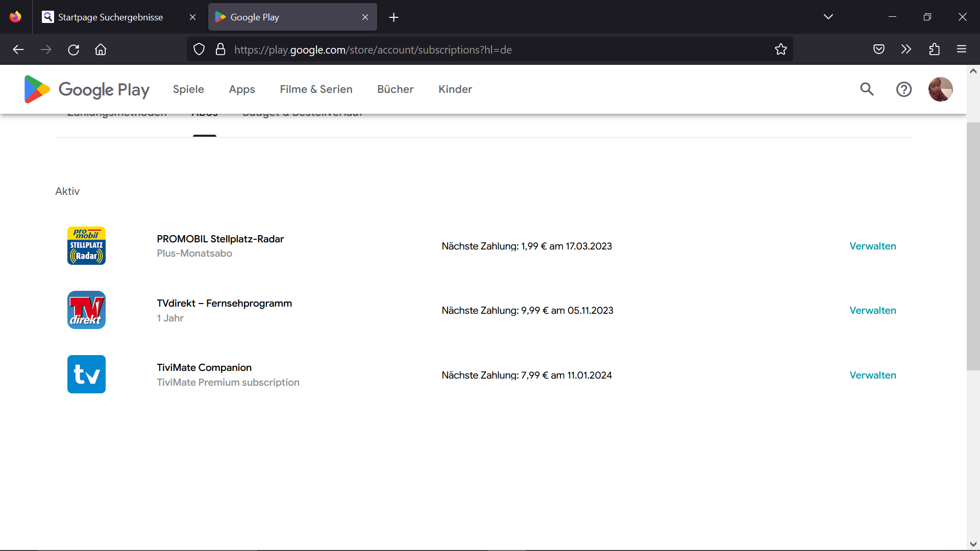The height and width of the screenshot is (551, 980).
Task: Bookmark page with the star icon
Action: click(x=780, y=49)
